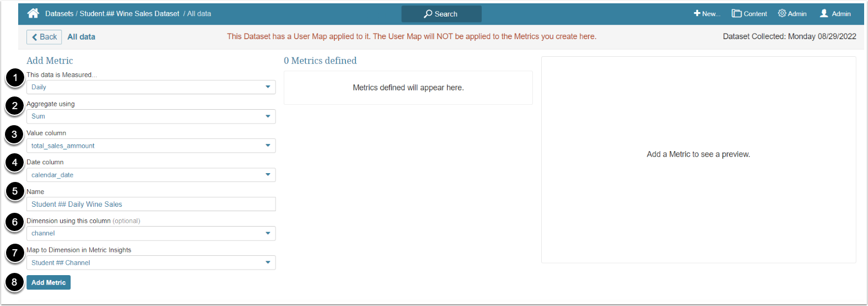This screenshot has width=868, height=306.
Task: Open Student ## Wine Sales Dataset breadcrumb
Action: coord(130,14)
